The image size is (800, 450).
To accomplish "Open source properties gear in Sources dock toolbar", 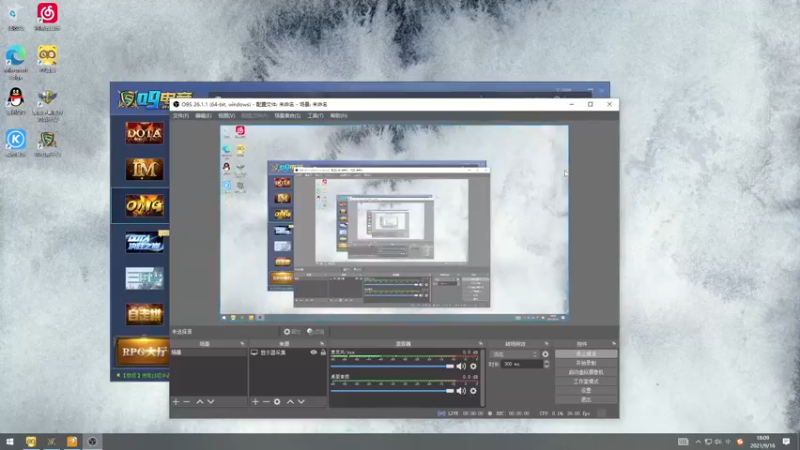I will (277, 402).
